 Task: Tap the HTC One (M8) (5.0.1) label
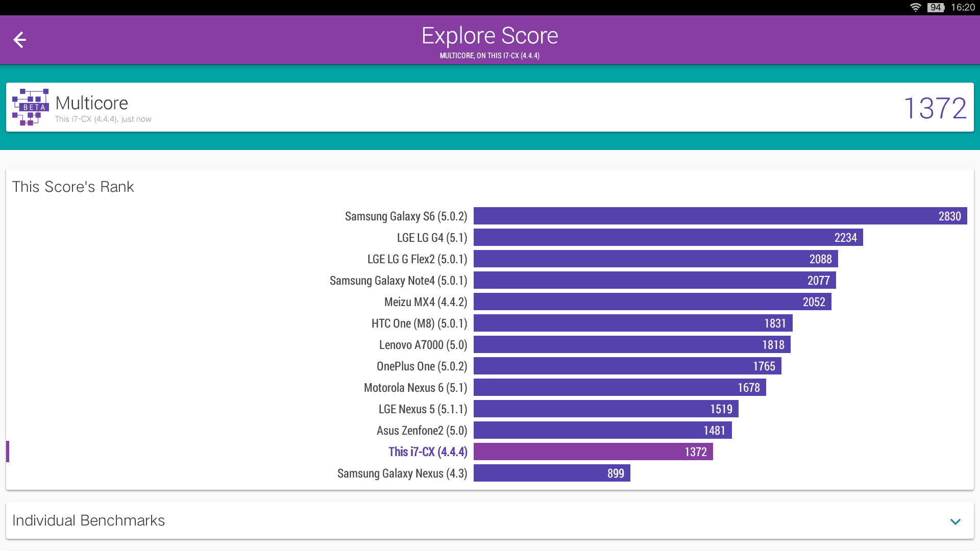(x=420, y=323)
